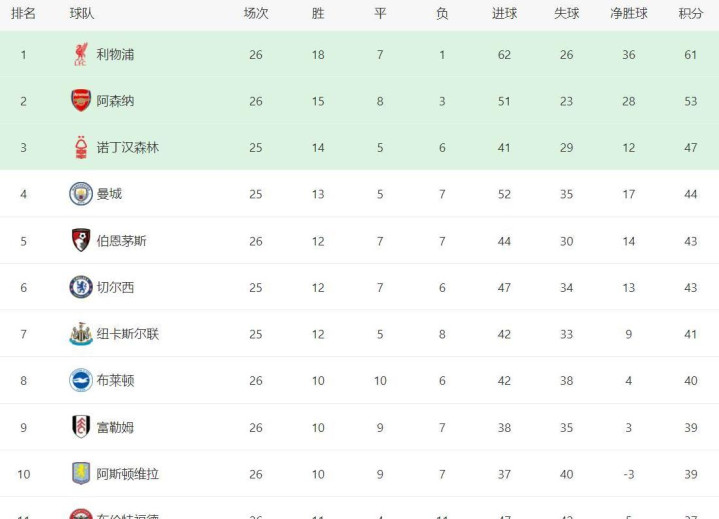Open the 阿森纳 team link

(x=115, y=101)
